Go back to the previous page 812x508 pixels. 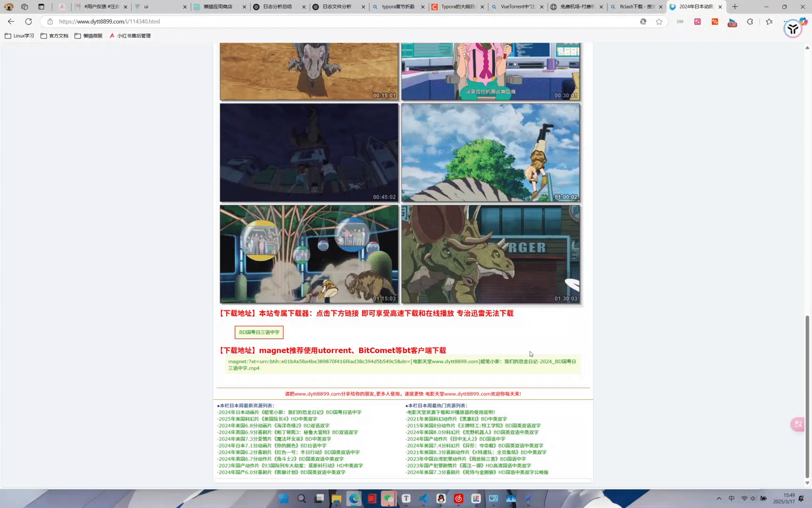(11, 22)
